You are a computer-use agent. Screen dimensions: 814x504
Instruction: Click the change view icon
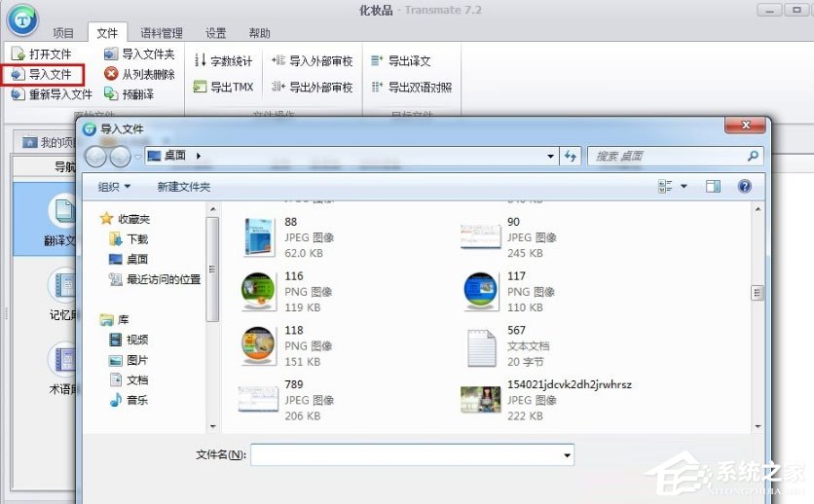(x=665, y=186)
